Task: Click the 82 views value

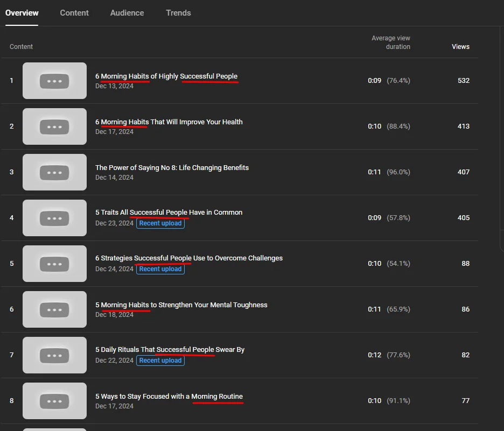Action: pos(465,355)
